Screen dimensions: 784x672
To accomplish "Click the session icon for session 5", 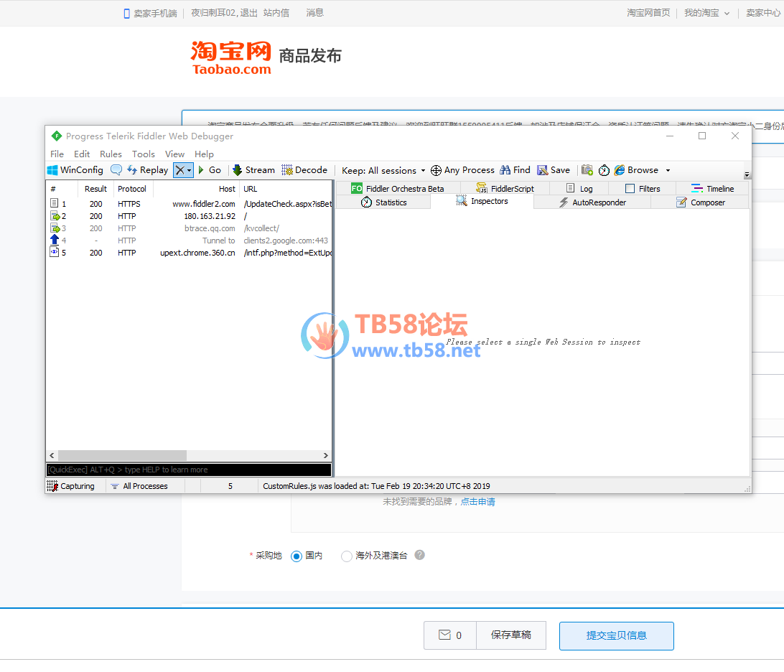I will (54, 252).
